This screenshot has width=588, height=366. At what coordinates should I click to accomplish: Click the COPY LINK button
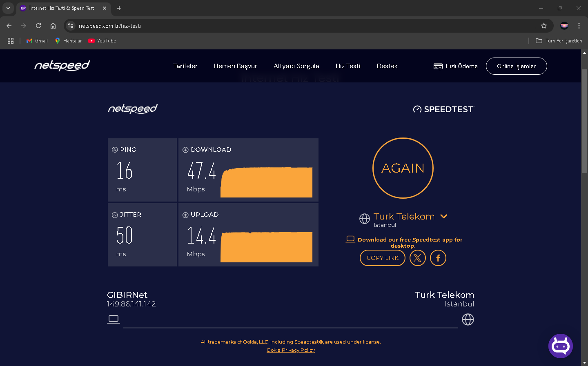coord(383,258)
